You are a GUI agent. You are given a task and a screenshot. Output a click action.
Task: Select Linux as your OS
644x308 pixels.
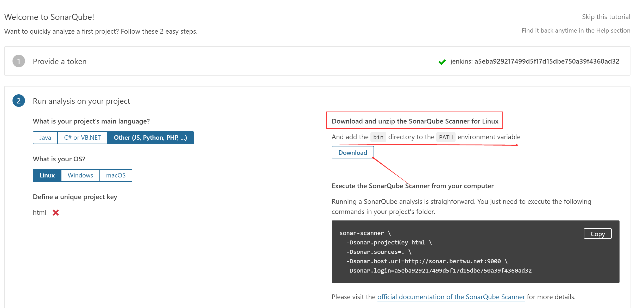click(x=47, y=175)
